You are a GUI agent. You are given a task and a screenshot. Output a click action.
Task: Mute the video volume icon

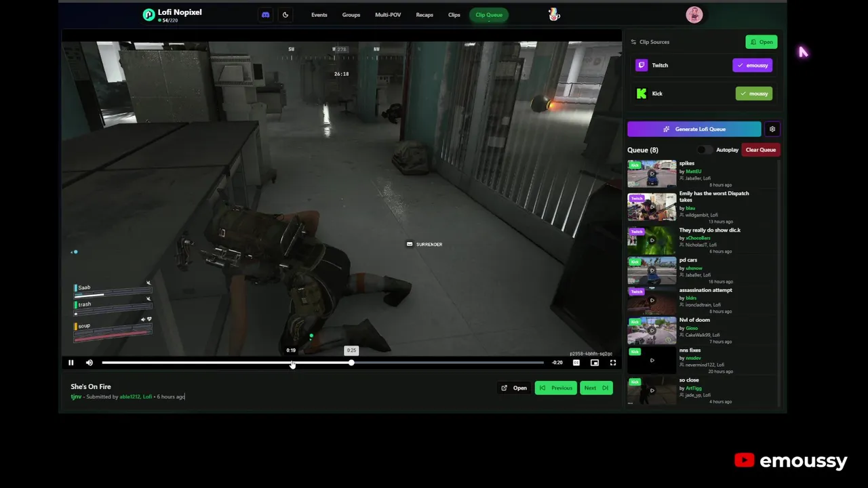click(x=90, y=363)
